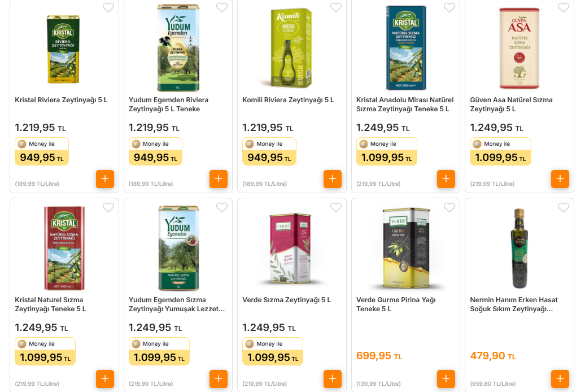Screen dimensions: 585x392
Task: Toggle favorite heart on Güven Asa olive oil
Action: 564,7
